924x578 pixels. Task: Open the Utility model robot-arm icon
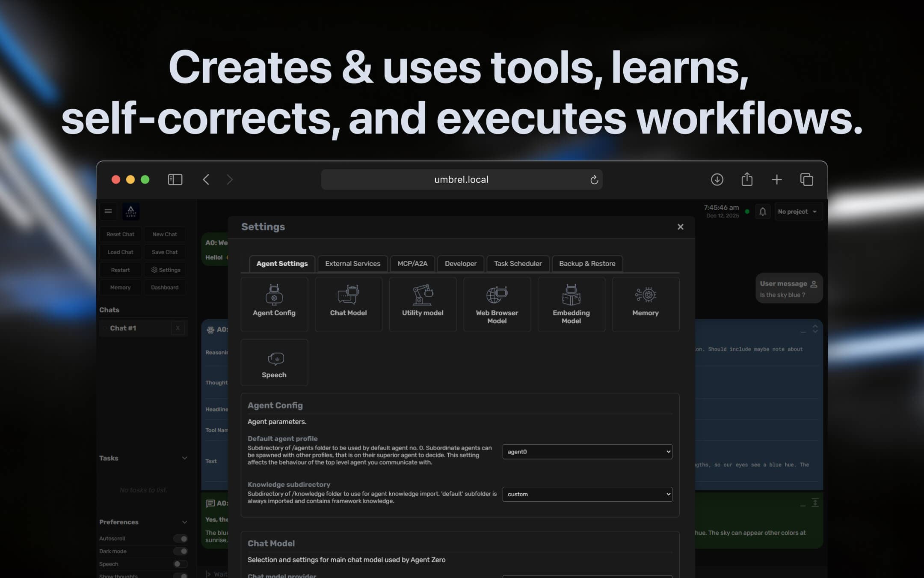[x=423, y=295]
